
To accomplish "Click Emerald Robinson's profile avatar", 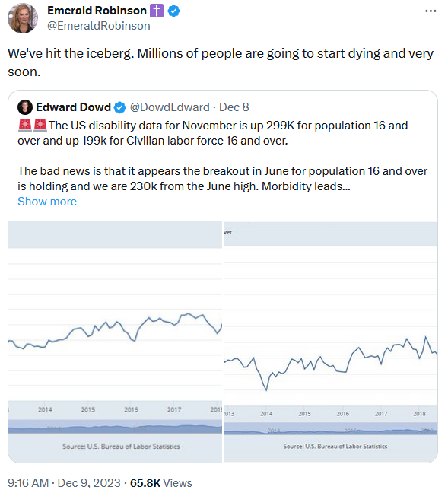I will (23, 18).
